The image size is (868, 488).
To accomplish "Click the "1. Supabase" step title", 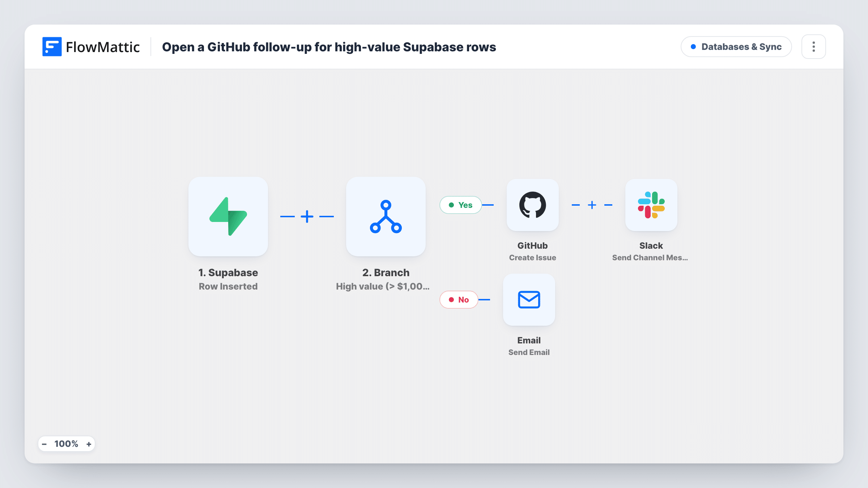I will click(228, 273).
